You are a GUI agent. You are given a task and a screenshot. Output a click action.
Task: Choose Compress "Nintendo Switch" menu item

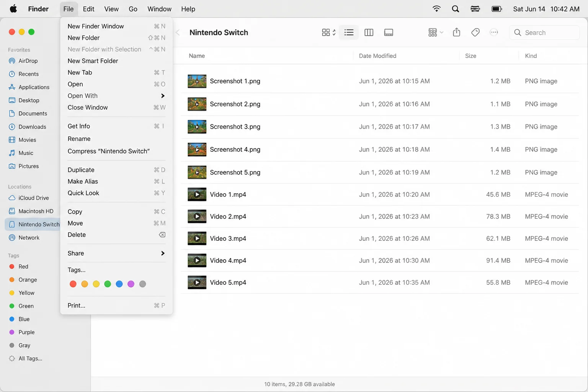(116, 151)
